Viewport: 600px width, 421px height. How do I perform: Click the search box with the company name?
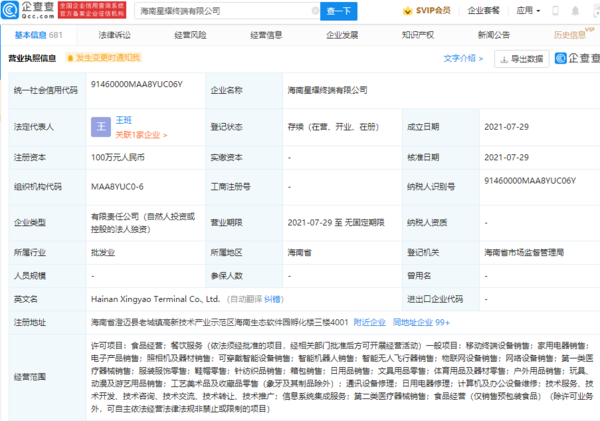point(226,11)
